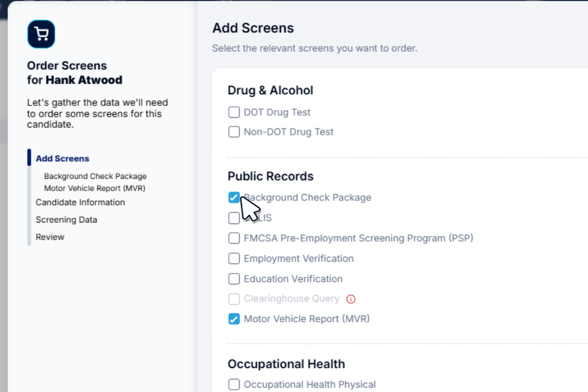This screenshot has width=588, height=392.
Task: Open the Add Screens step in sidebar
Action: (62, 159)
